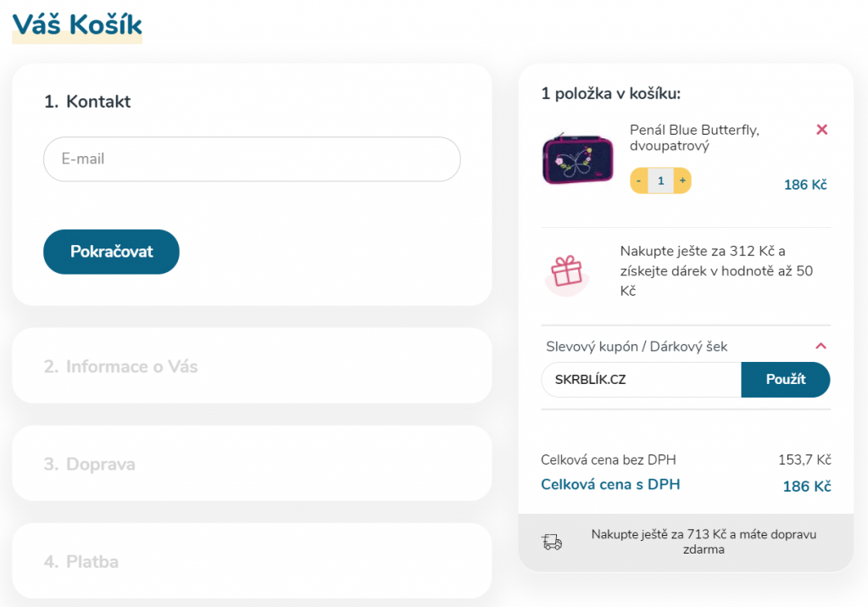Remove Penál Blue Butterfly with red X

point(821,130)
